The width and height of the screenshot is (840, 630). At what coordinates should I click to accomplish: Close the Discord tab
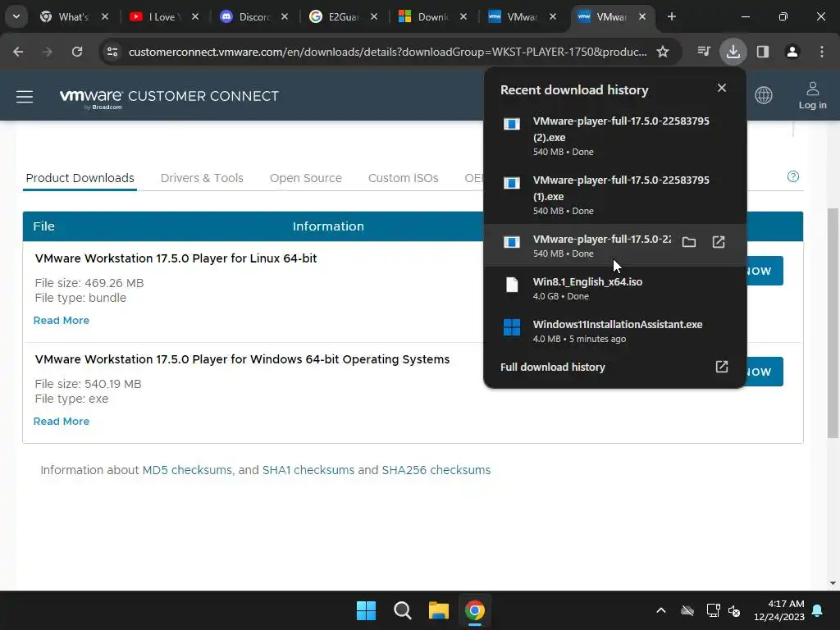[x=285, y=16]
